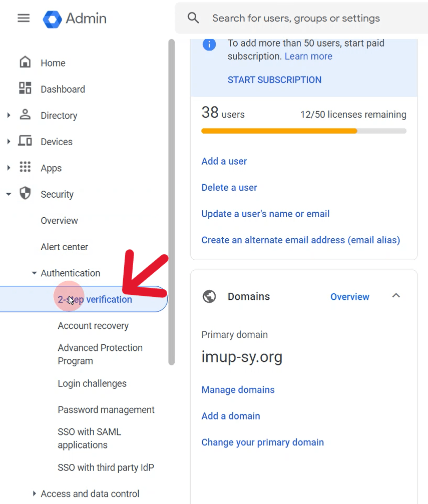Click the globe icon on the Domains card
The width and height of the screenshot is (428, 504).
209,296
